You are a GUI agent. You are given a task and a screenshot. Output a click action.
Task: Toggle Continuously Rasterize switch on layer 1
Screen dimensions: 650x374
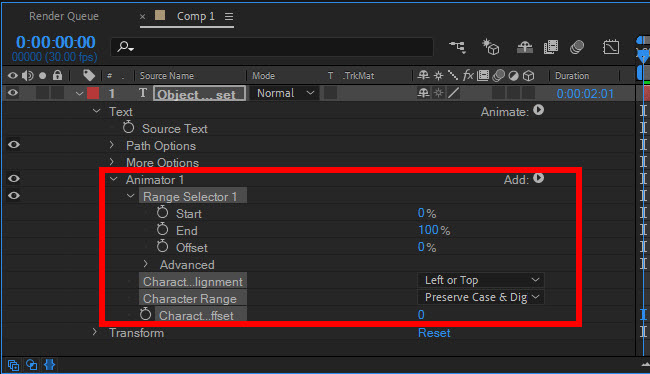pos(438,93)
